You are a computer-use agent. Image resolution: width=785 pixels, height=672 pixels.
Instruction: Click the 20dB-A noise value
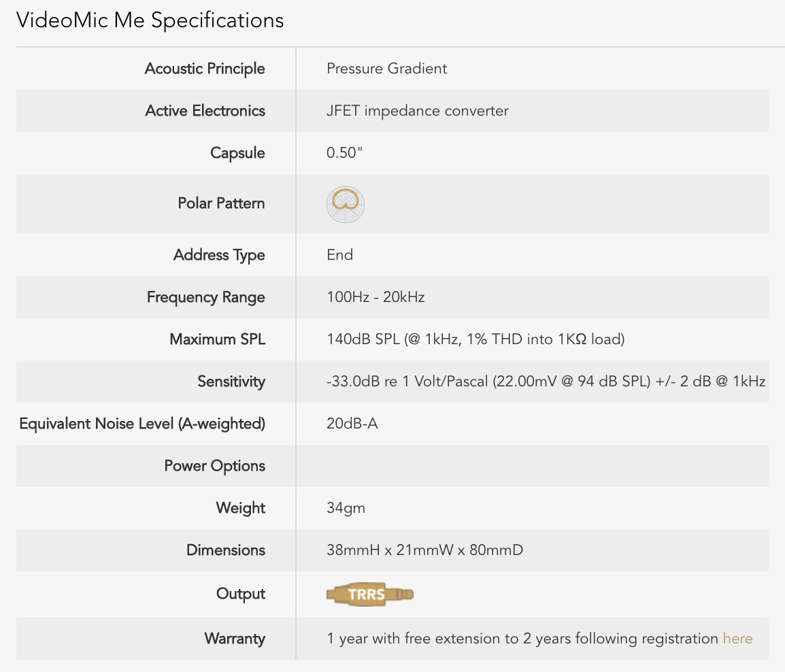pyautogui.click(x=352, y=424)
